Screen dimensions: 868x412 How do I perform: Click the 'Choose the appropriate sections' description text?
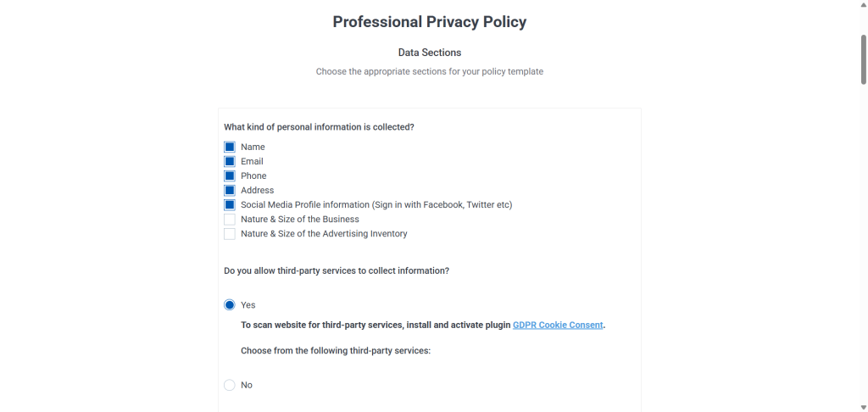(430, 72)
